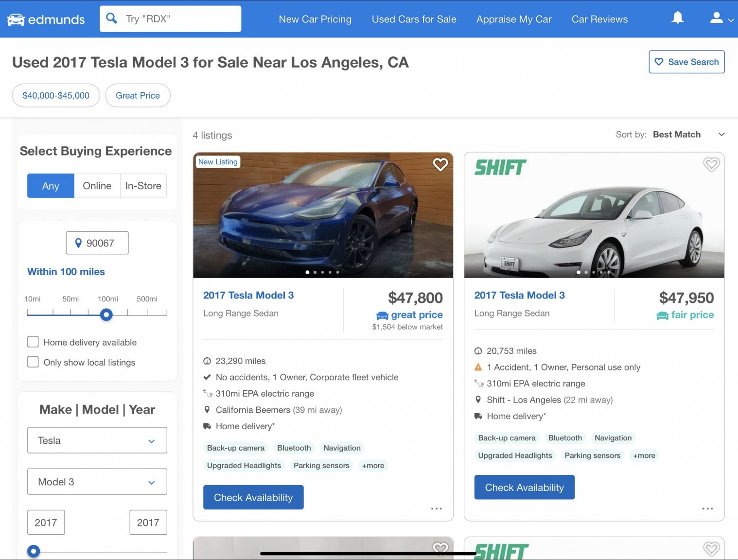Open notifications bell

677,18
